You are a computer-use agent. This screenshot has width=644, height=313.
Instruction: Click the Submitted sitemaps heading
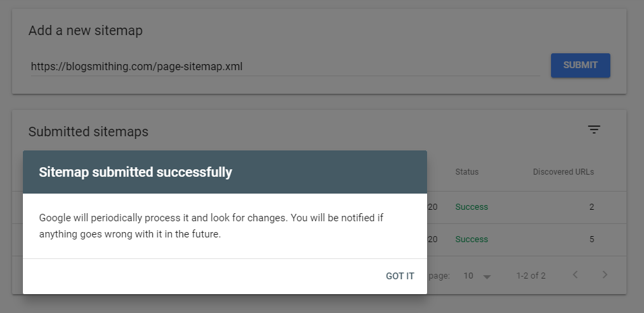[x=88, y=132]
